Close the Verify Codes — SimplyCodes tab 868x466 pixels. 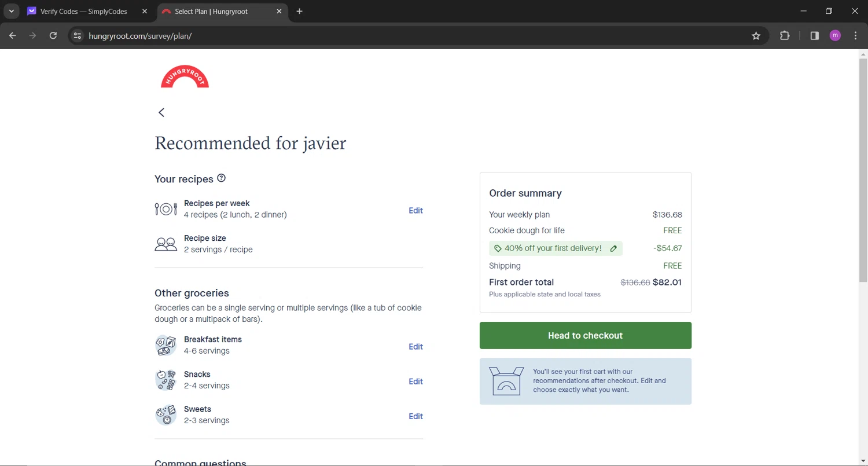145,12
